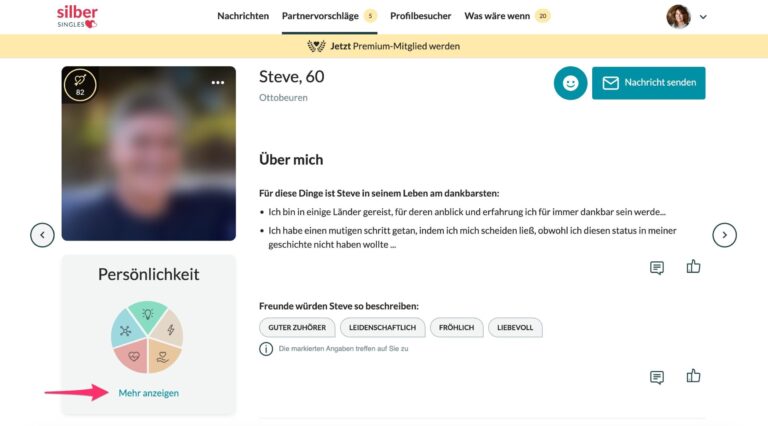Open the three-dot photo options menu

tap(217, 83)
